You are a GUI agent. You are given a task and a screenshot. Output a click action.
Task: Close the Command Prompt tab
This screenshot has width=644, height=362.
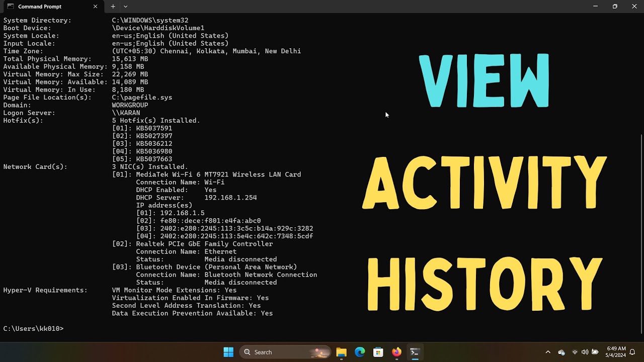(x=96, y=7)
